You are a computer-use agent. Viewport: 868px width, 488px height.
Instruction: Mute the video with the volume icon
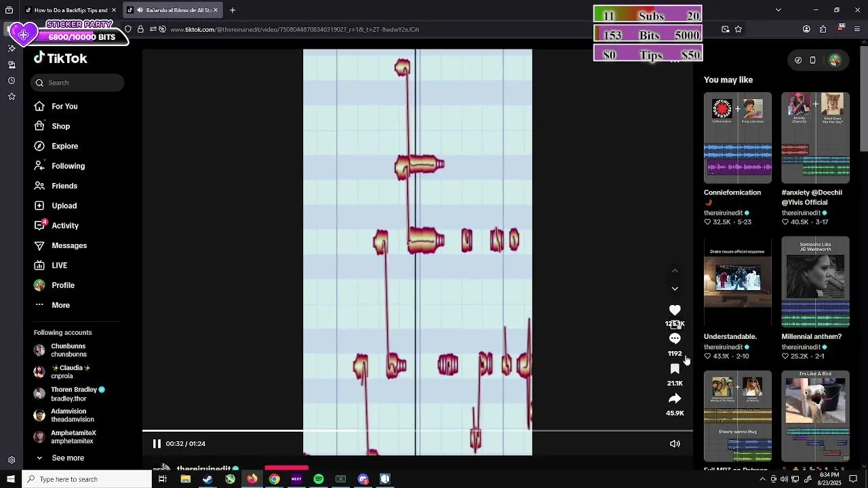[675, 444]
